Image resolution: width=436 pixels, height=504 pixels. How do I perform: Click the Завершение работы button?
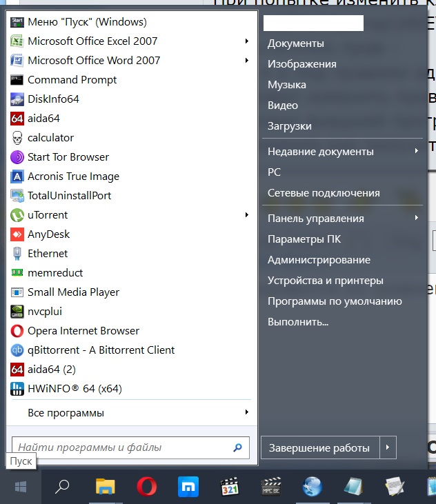click(320, 447)
